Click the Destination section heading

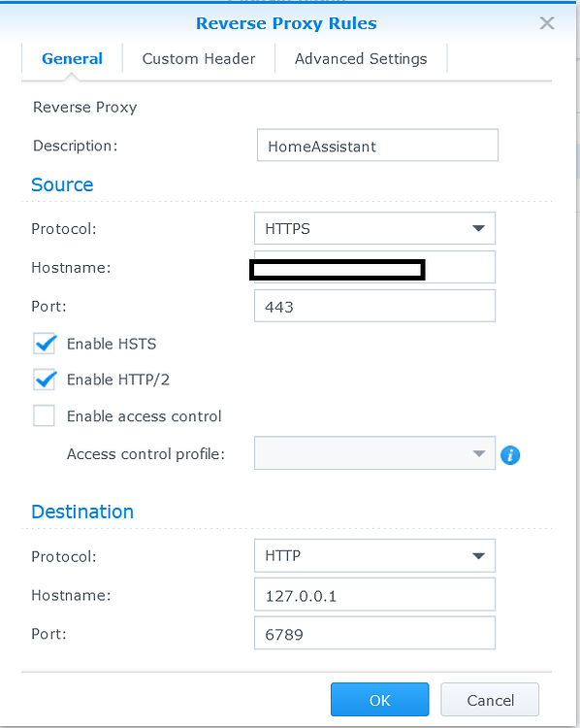point(82,512)
